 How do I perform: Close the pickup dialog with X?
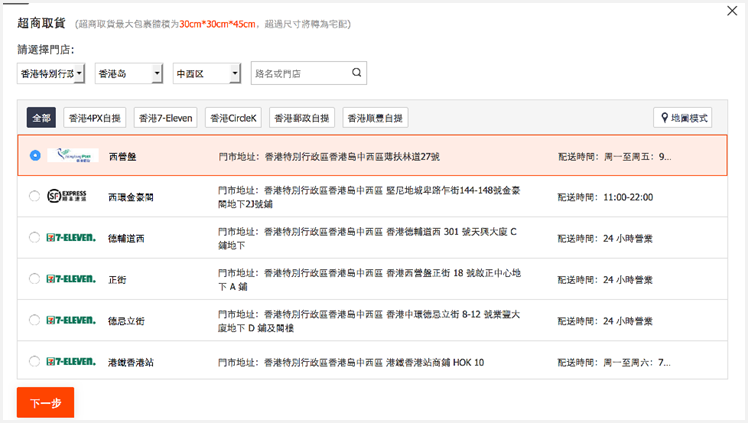coord(732,11)
